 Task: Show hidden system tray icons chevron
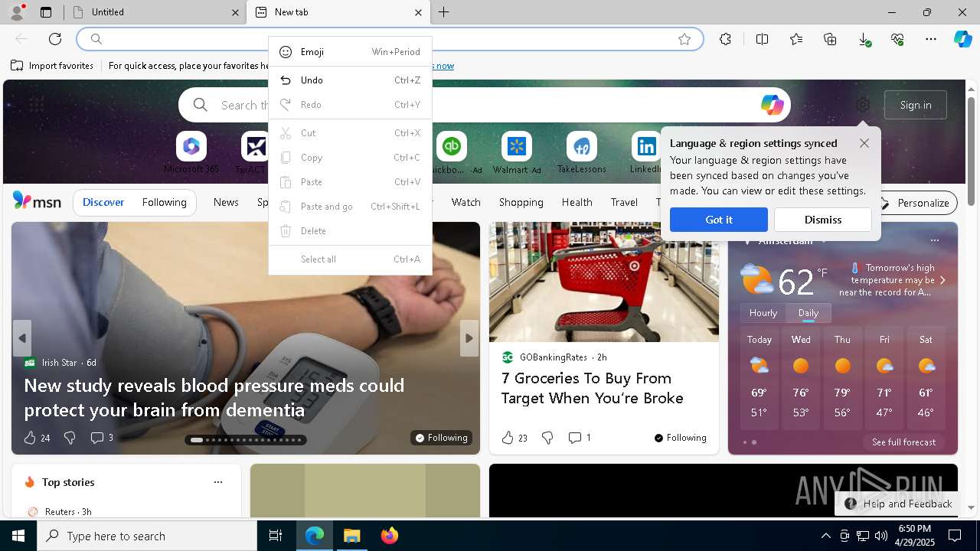point(825,536)
